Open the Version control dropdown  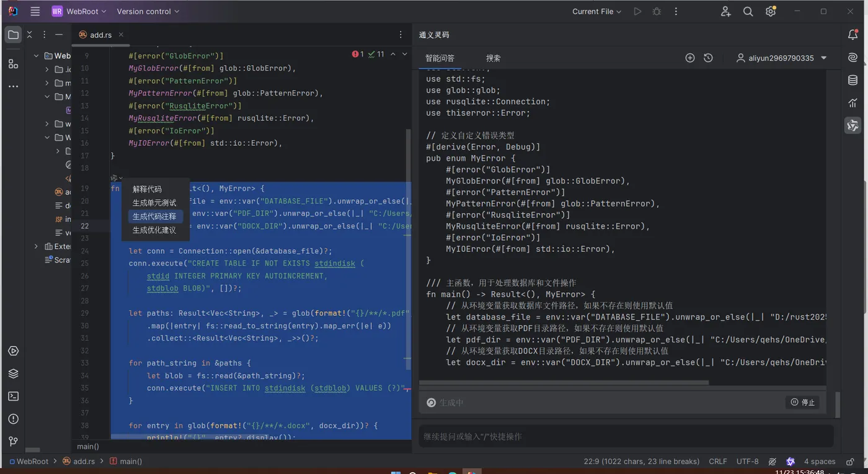(x=148, y=11)
